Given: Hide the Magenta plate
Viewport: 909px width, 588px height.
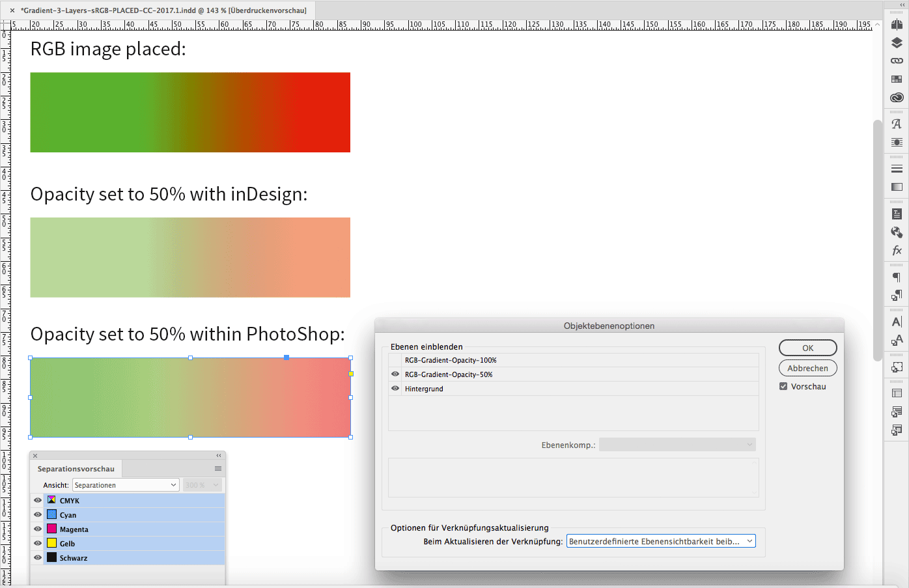Looking at the screenshot, I should pyautogui.click(x=38, y=529).
